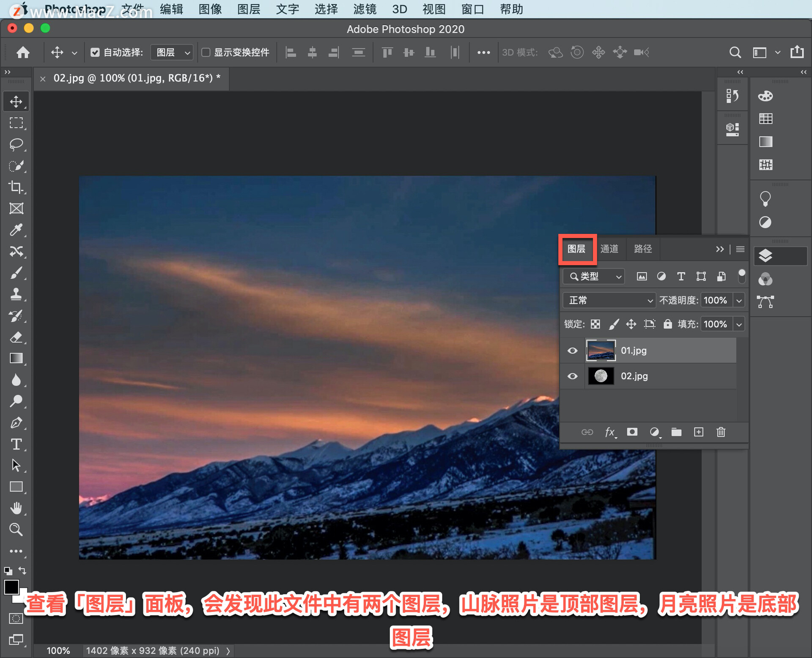Select the Rectangular Marquee tool
This screenshot has height=658, width=812.
pyautogui.click(x=16, y=123)
